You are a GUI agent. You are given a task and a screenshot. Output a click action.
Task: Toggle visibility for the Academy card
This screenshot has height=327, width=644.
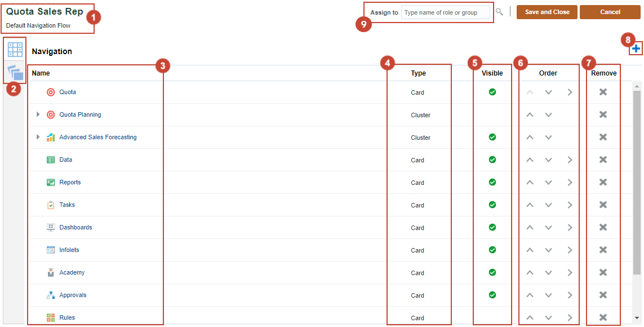(492, 272)
